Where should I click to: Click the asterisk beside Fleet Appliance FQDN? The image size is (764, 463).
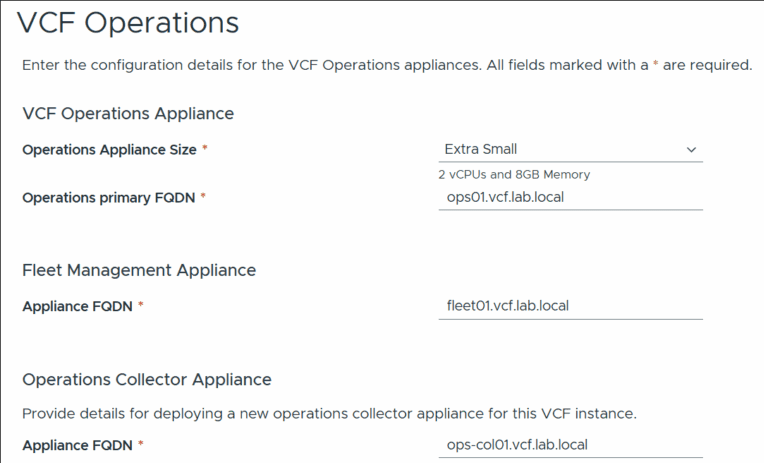[x=141, y=306]
